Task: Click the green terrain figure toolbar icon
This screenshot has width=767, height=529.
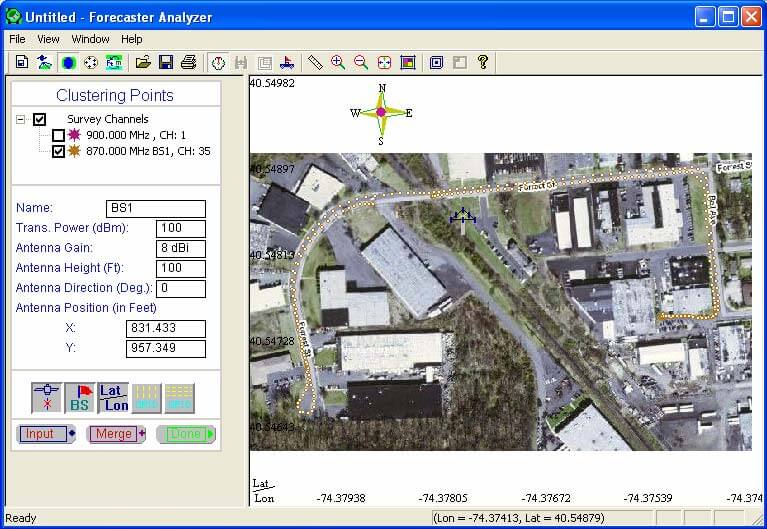Action: 45,62
